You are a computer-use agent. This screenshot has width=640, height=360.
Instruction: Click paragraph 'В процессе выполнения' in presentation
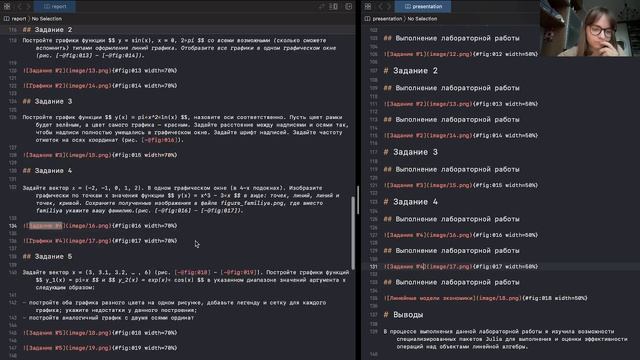[x=505, y=339]
